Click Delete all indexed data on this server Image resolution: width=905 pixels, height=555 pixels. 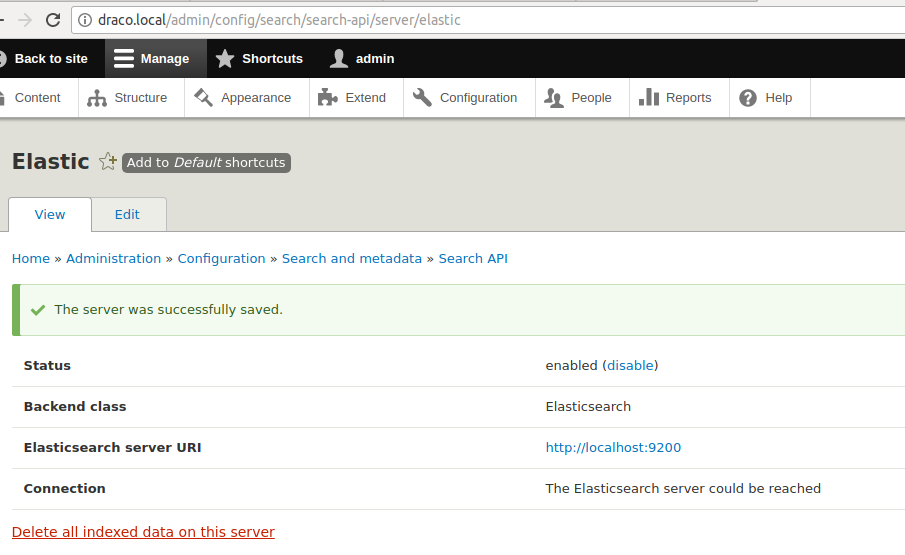143,532
